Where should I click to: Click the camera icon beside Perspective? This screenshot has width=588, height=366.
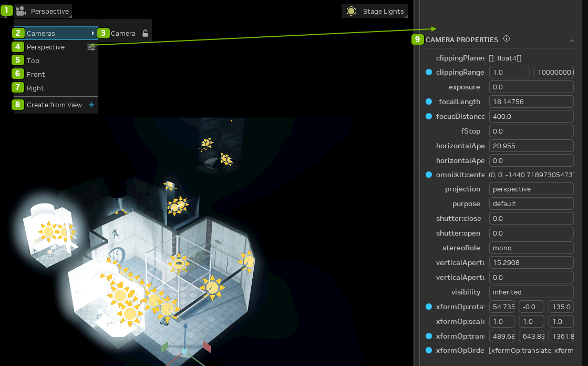[22, 11]
